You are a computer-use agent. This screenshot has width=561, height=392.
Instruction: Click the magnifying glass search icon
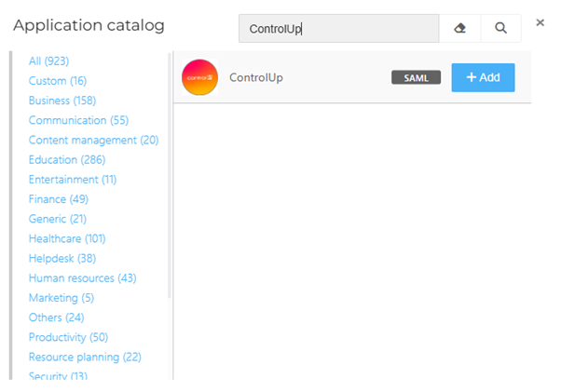(501, 28)
